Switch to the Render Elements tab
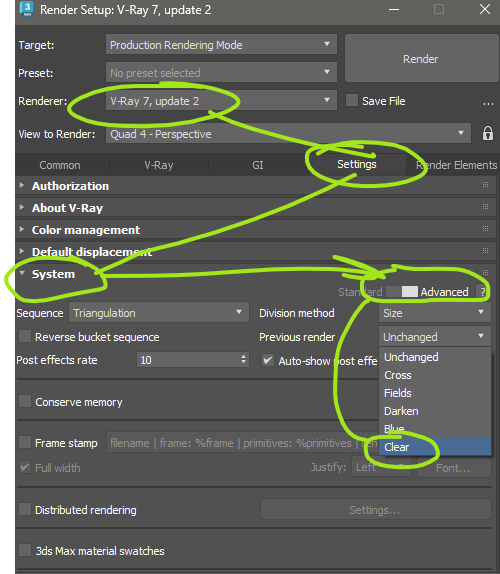 coord(456,165)
